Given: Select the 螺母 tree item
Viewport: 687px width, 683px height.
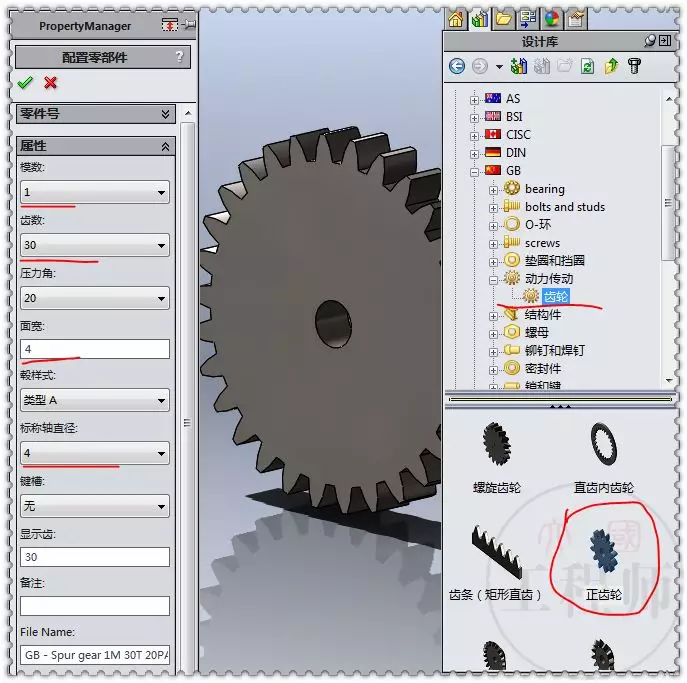Looking at the screenshot, I should [x=536, y=333].
